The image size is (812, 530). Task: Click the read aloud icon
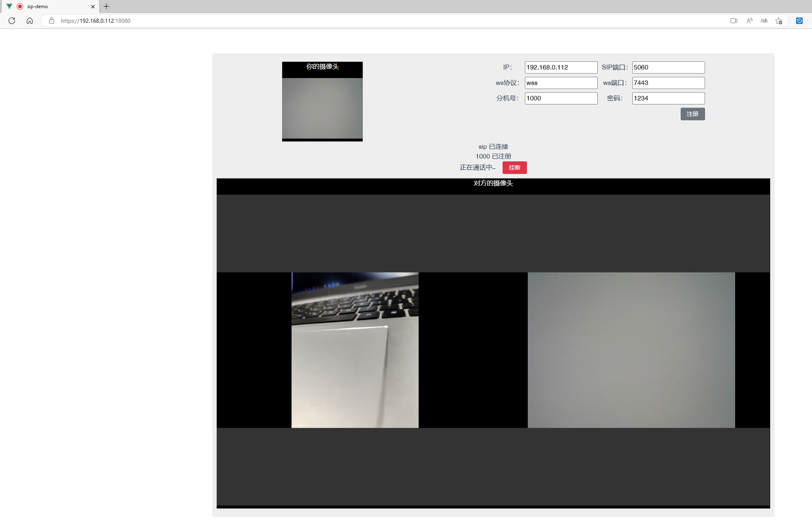pos(749,21)
